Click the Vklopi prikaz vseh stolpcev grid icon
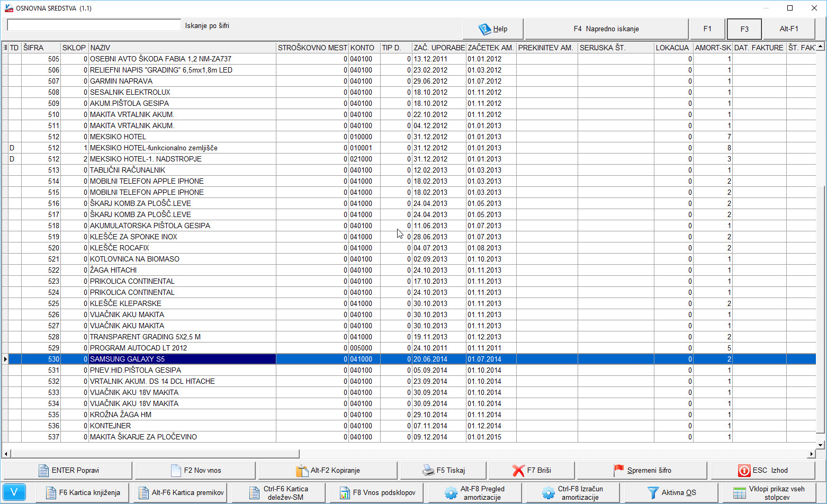This screenshot has width=827, height=504. (740, 493)
